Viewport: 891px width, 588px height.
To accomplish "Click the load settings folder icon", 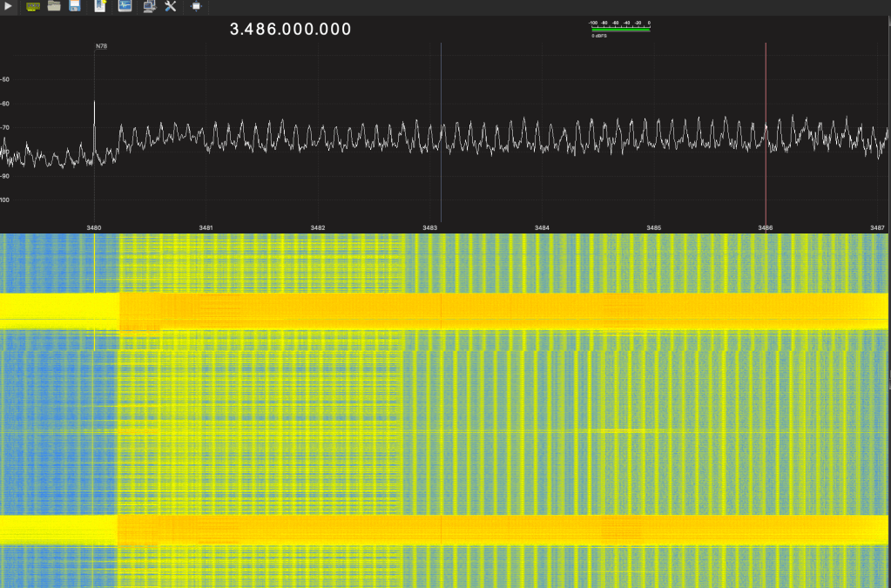I will (54, 7).
